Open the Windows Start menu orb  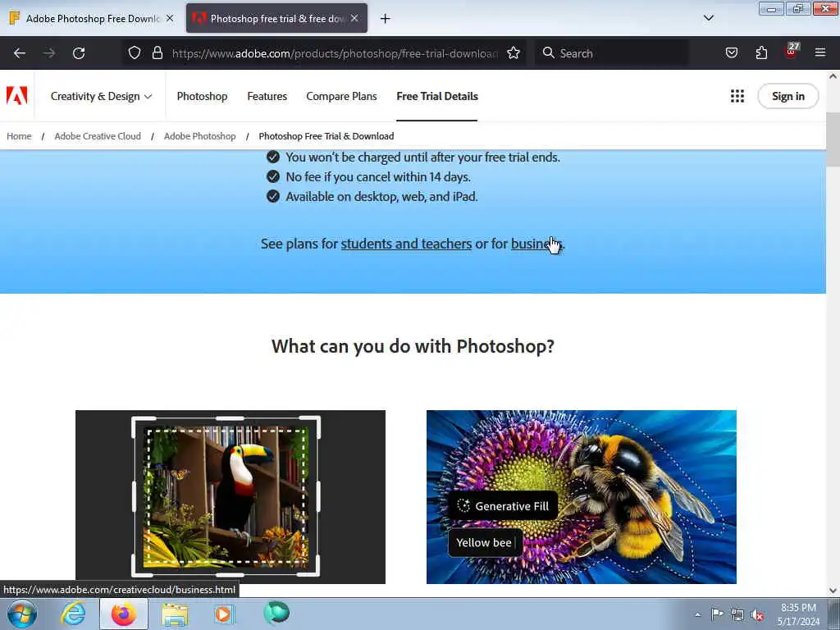[x=22, y=614]
